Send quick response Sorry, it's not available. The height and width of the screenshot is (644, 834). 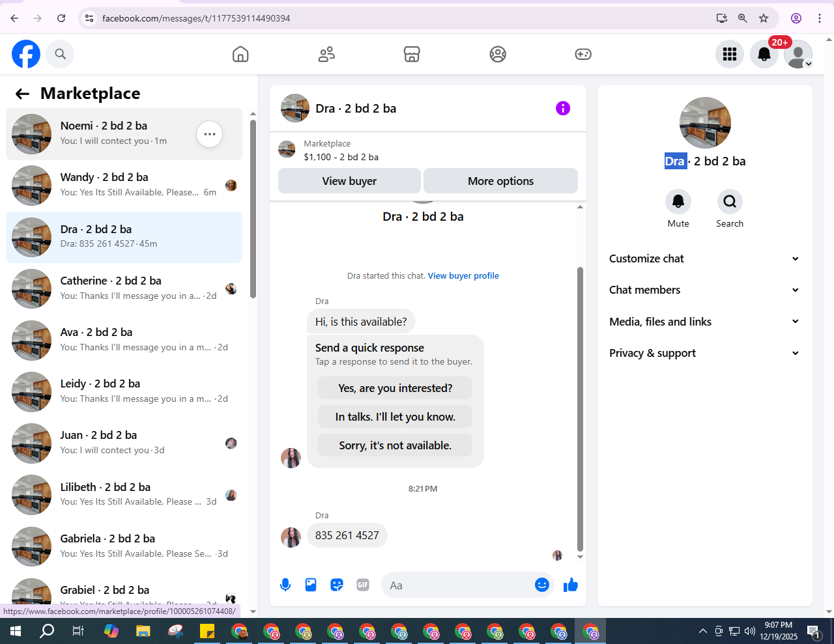coord(395,445)
